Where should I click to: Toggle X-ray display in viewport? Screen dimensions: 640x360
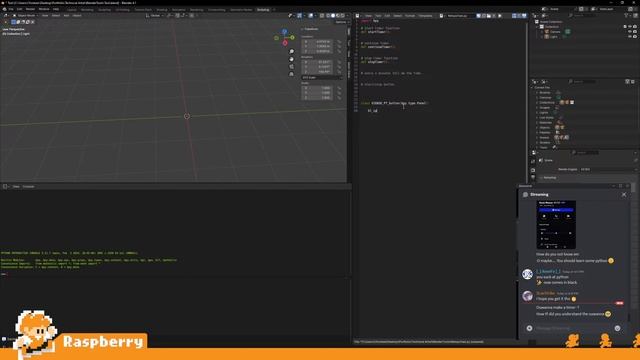click(x=322, y=16)
